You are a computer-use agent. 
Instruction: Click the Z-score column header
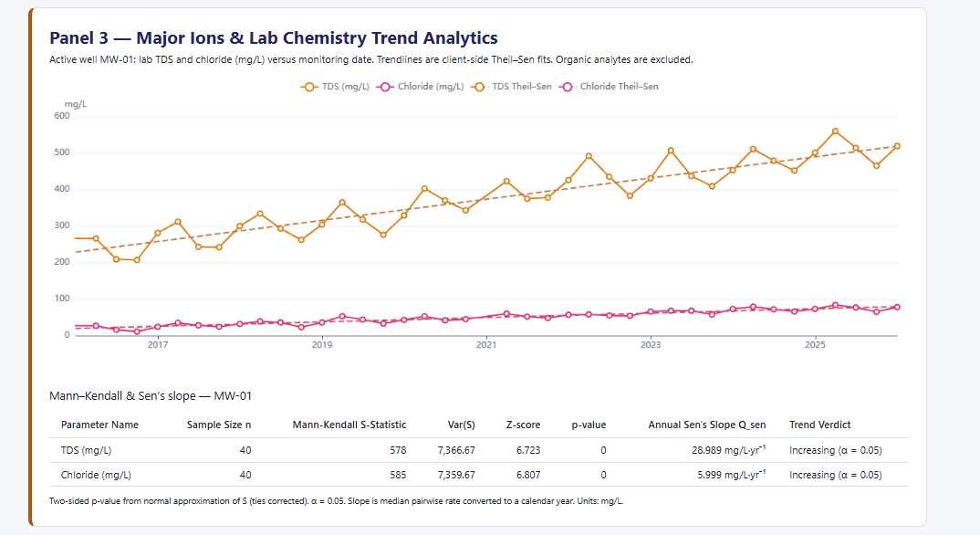(523, 425)
